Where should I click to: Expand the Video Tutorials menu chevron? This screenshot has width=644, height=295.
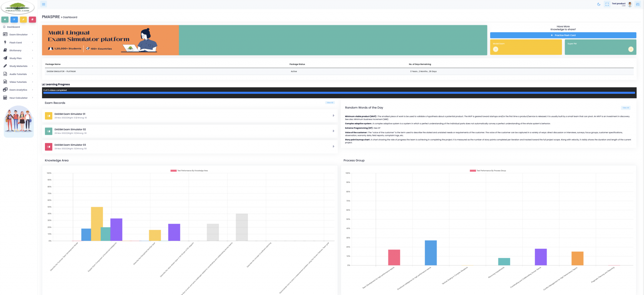tap(32, 82)
